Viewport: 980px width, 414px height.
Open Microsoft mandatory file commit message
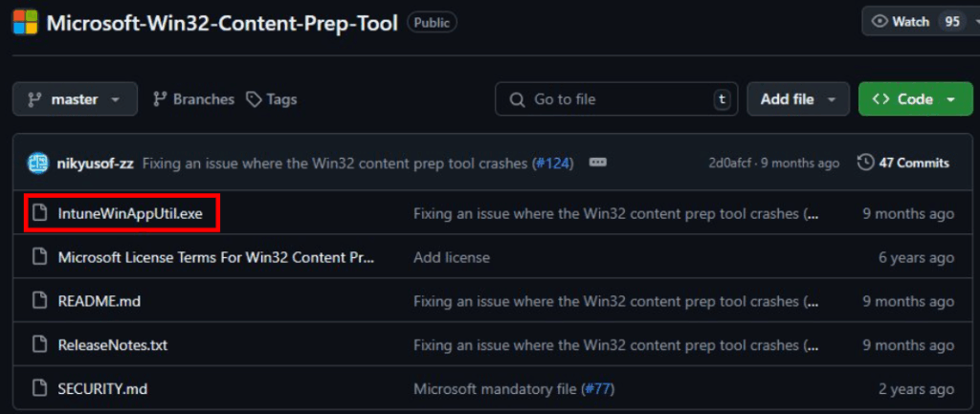(x=497, y=390)
